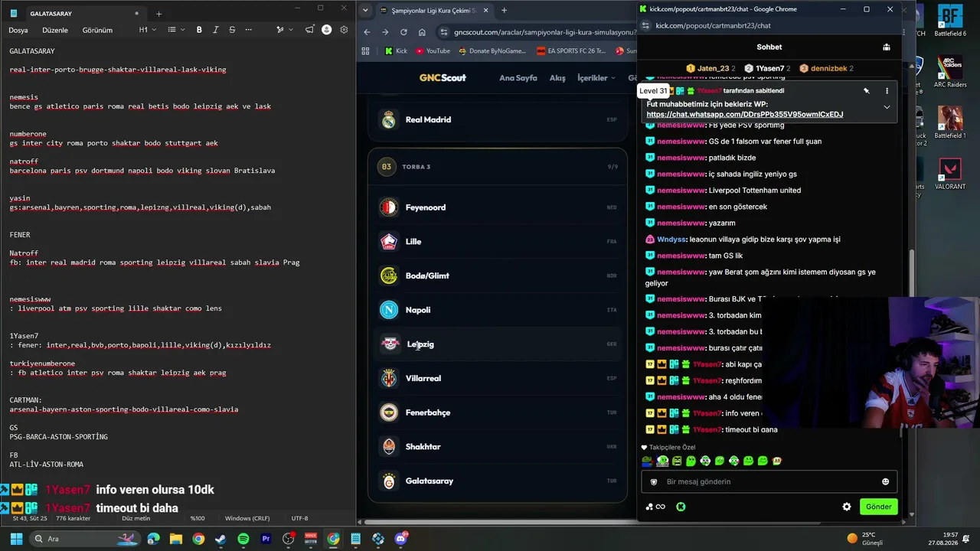Expand the pinned message chevron in Kick chat
Screen dimensions: 980x551
pos(887,107)
